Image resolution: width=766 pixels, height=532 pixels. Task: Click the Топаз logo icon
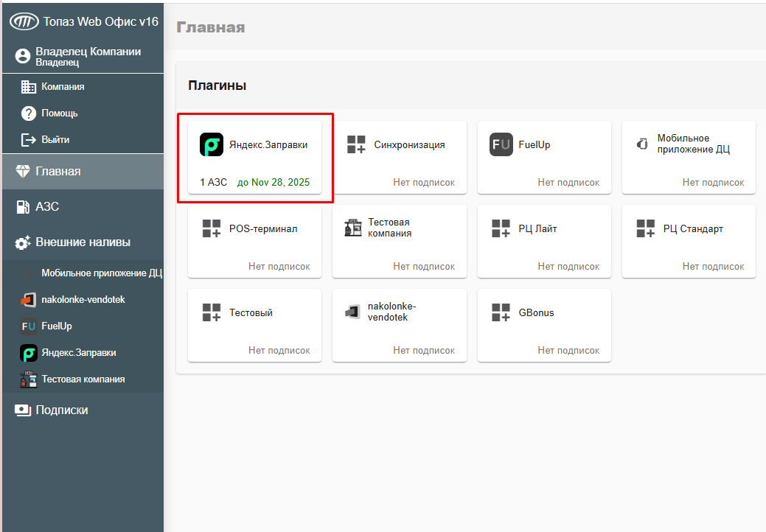click(x=24, y=21)
